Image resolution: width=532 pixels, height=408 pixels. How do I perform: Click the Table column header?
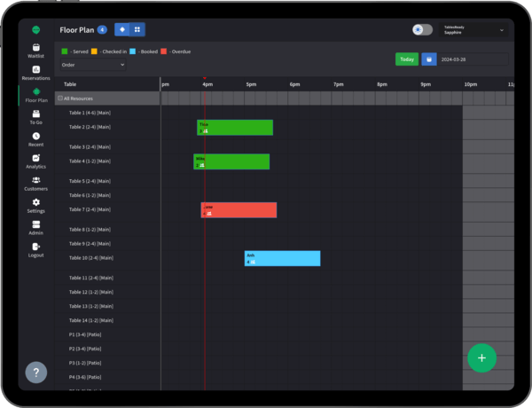pyautogui.click(x=70, y=84)
